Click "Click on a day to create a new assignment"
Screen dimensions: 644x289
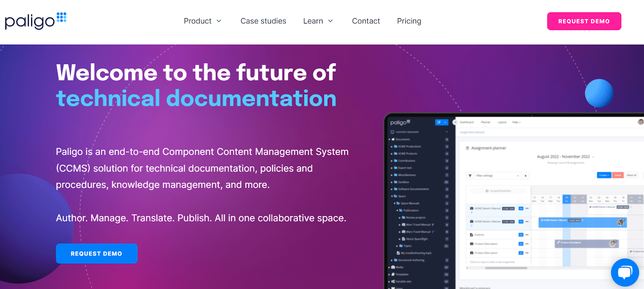point(492,262)
